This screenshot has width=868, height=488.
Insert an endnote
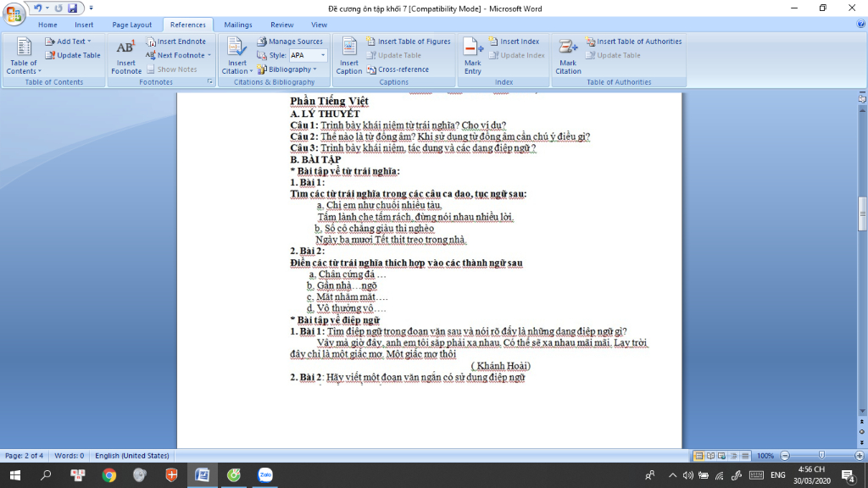pyautogui.click(x=176, y=42)
